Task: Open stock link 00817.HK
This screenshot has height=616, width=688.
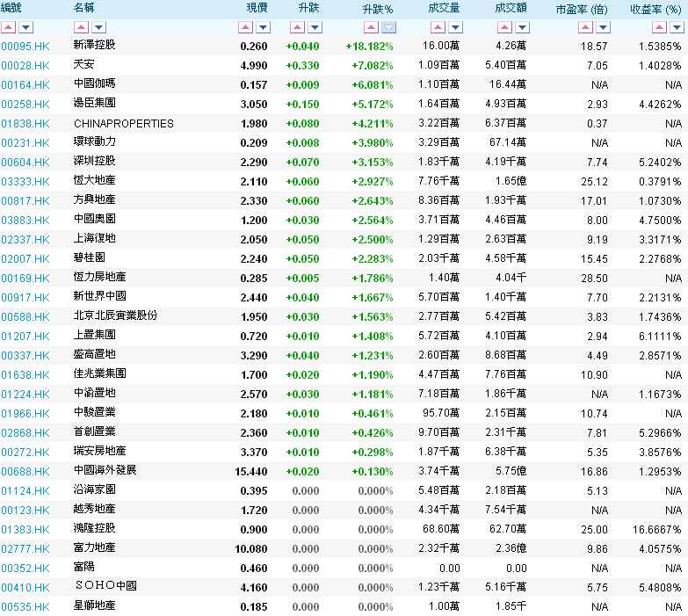Action: pos(25,201)
